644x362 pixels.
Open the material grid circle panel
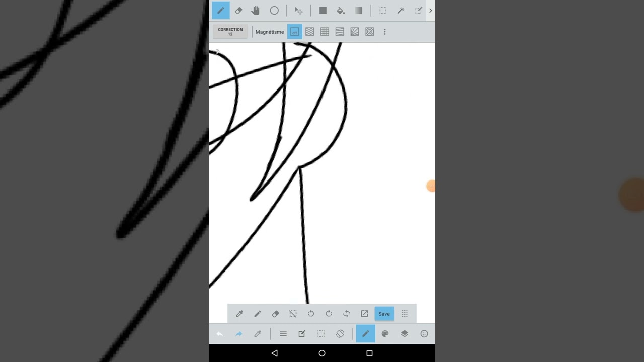424,334
